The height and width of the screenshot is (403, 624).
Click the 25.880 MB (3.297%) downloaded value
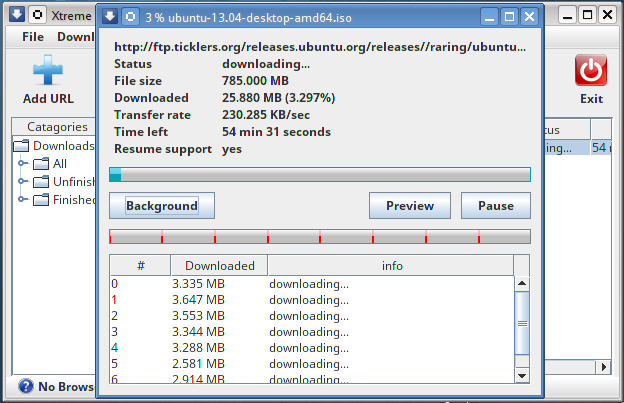click(279, 98)
